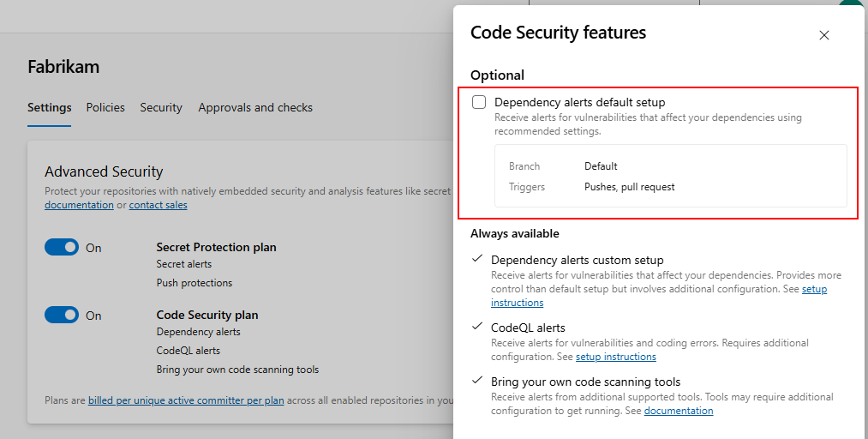Open CodeQL alerts setup instructions link
This screenshot has width=868, height=439.
(x=615, y=357)
